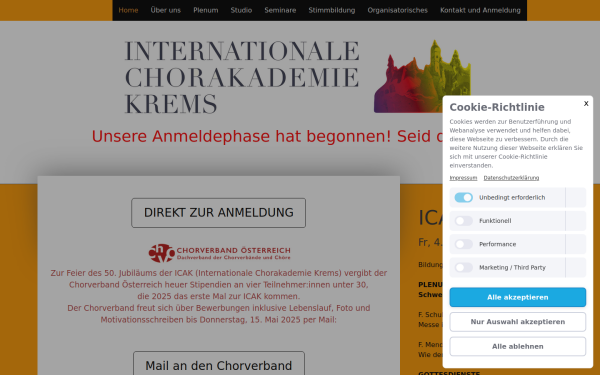Expand details cell beside Marketing / Third Party
Viewport: 600px width, 375px height.
(576, 267)
